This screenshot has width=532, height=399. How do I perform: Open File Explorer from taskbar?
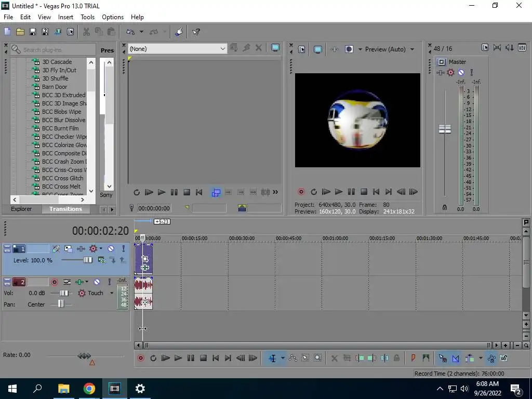tap(64, 389)
